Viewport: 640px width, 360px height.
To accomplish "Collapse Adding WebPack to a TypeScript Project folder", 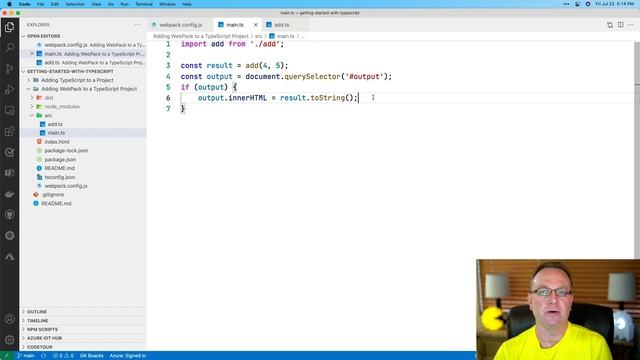I will point(89,89).
